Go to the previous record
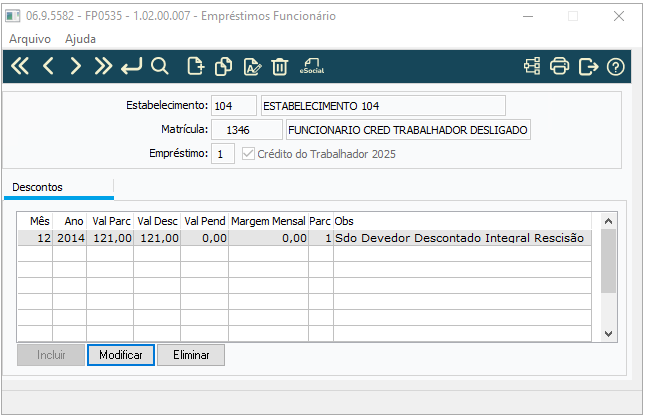 coord(48,66)
